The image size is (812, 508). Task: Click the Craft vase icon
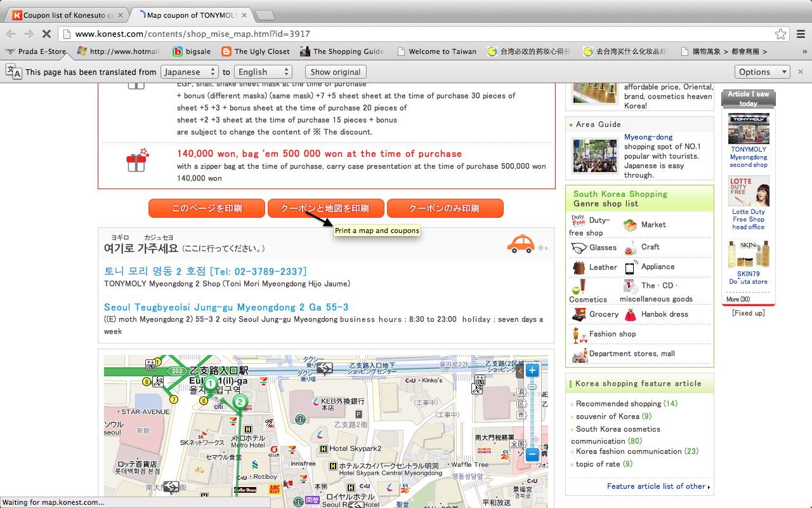pos(630,248)
